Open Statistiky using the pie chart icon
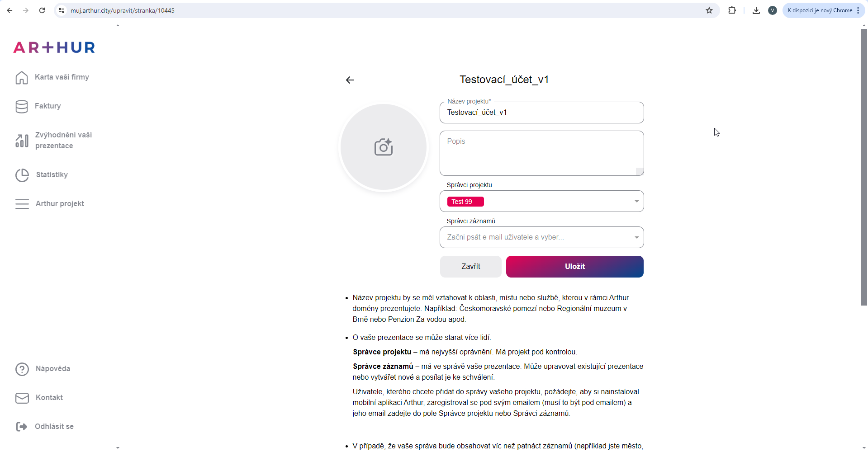Viewport: 868px width, 452px height. tap(22, 175)
